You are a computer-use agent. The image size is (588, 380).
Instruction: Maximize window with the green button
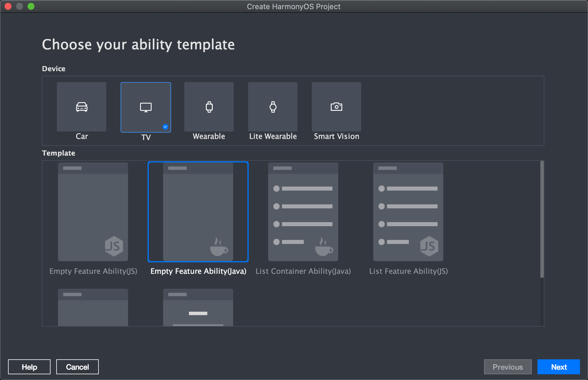[x=31, y=6]
